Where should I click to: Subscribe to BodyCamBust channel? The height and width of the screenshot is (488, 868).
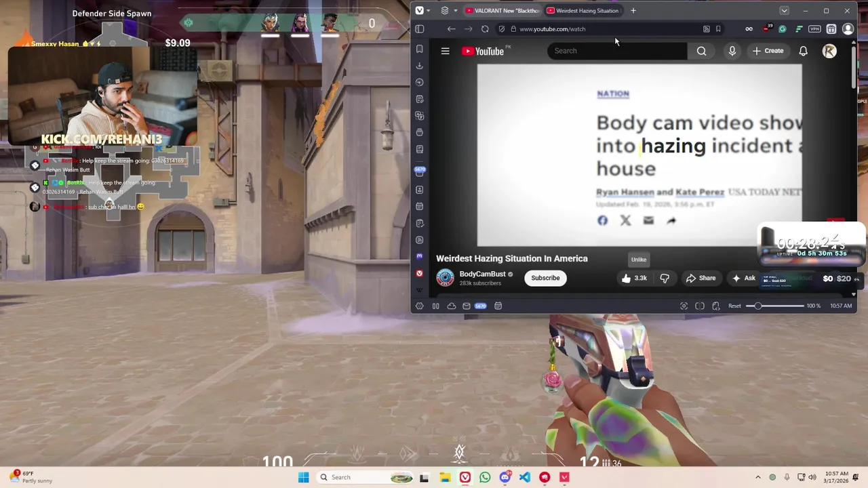pyautogui.click(x=545, y=278)
